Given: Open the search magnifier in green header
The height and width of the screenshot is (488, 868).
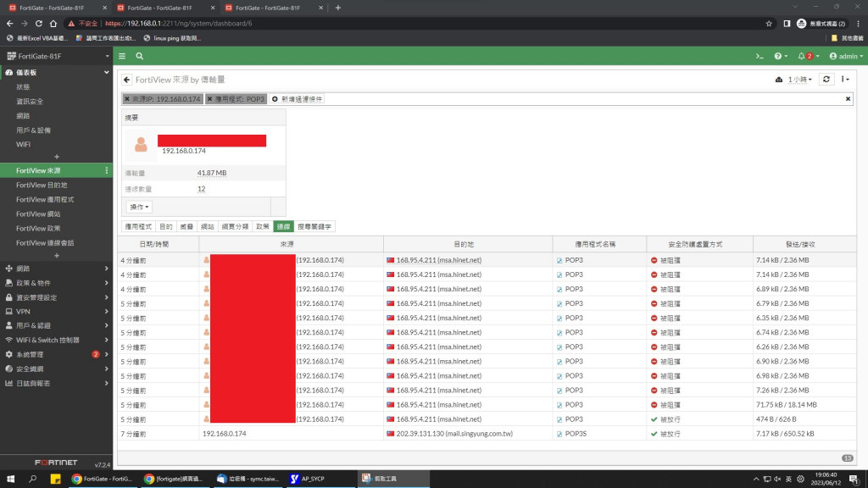Looking at the screenshot, I should point(140,56).
